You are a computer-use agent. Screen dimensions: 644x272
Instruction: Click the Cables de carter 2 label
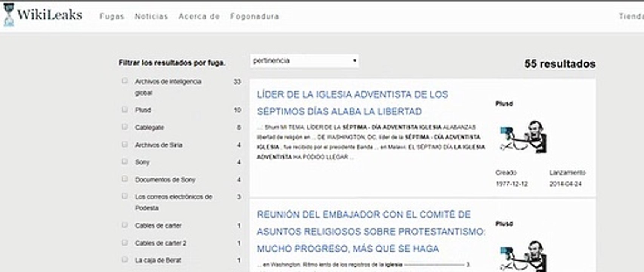[160, 243]
